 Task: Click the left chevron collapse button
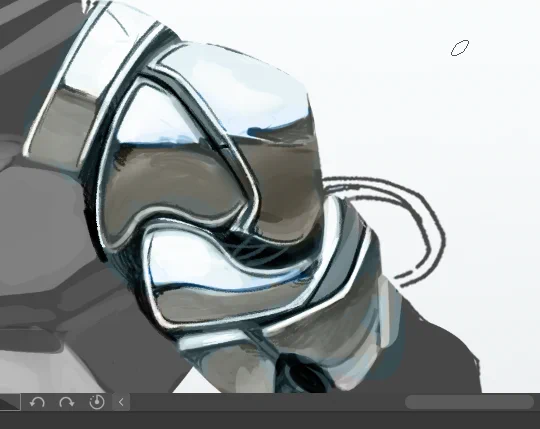121,402
